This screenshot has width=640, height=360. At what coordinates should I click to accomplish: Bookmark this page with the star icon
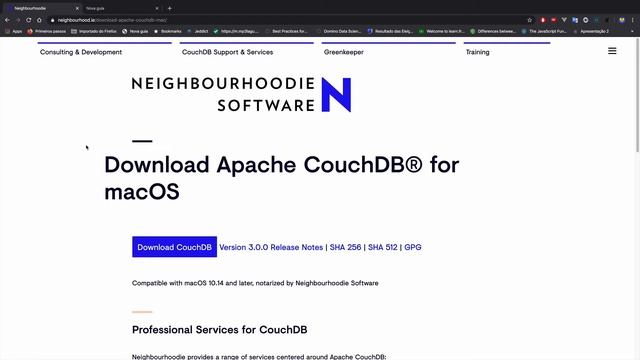[x=530, y=20]
